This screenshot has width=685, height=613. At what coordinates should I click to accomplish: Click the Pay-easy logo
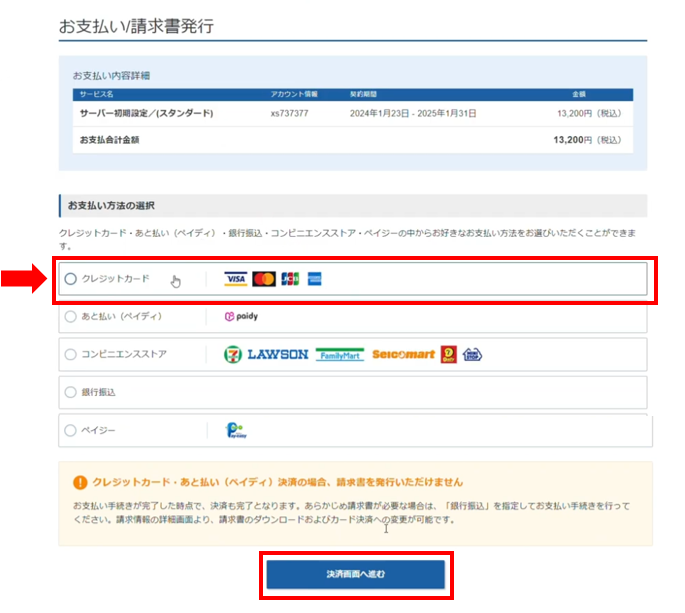[233, 431]
